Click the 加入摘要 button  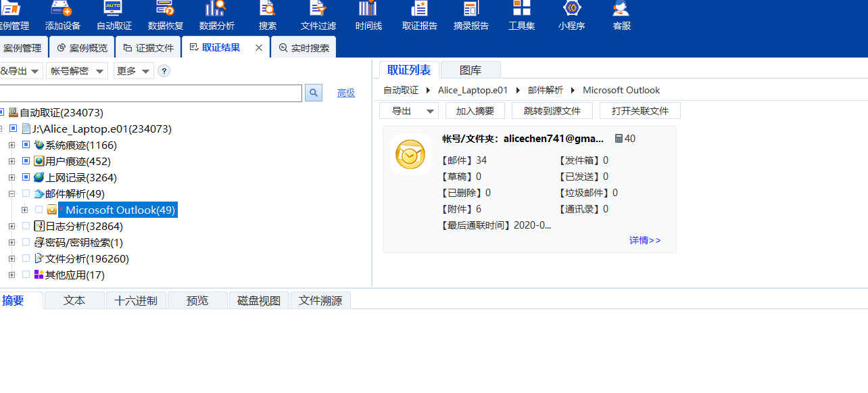(x=475, y=110)
